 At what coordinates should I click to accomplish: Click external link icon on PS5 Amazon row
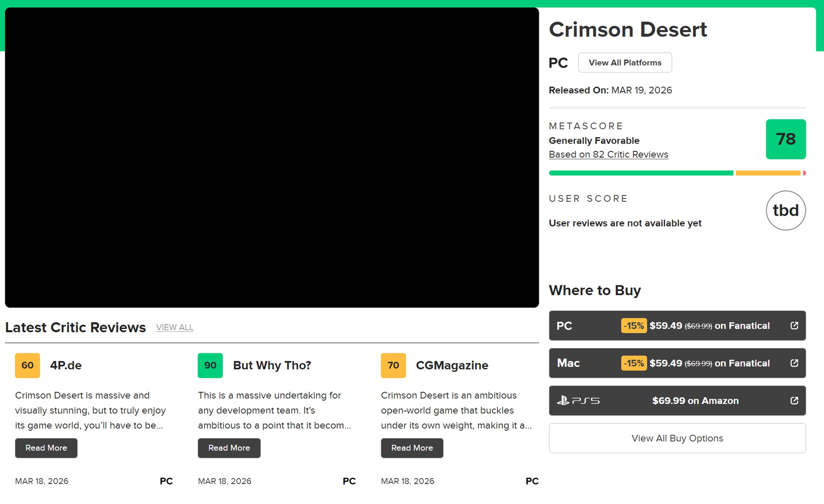(x=794, y=401)
